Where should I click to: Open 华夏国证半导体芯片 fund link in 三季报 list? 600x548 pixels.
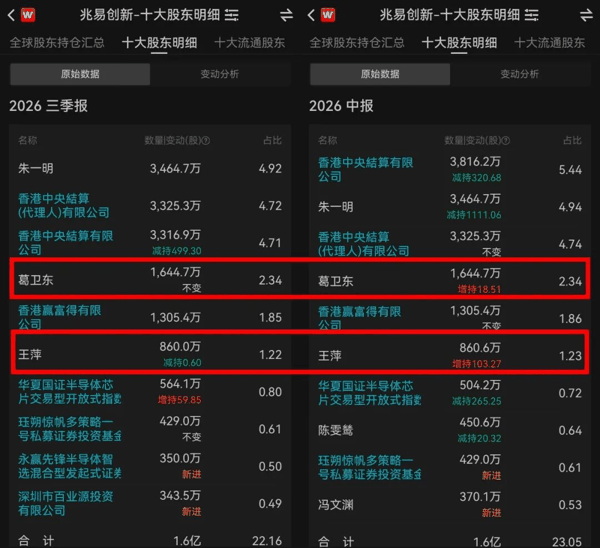pos(70,391)
